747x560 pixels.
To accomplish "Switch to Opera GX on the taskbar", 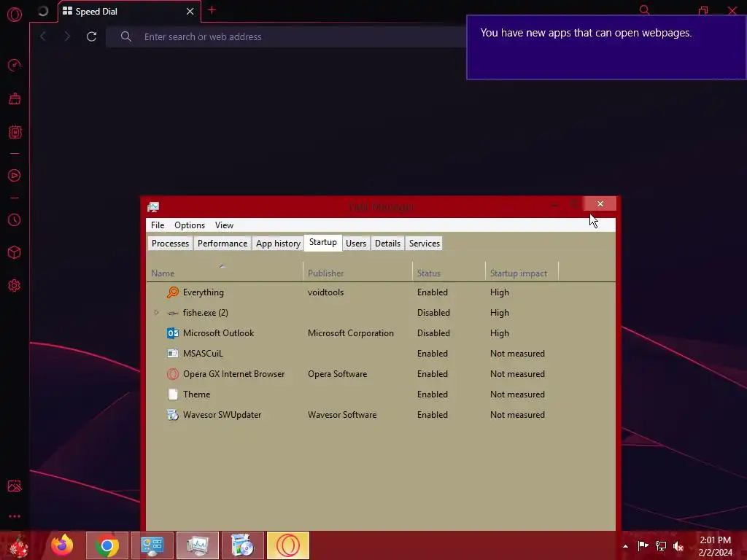I will pos(287,545).
